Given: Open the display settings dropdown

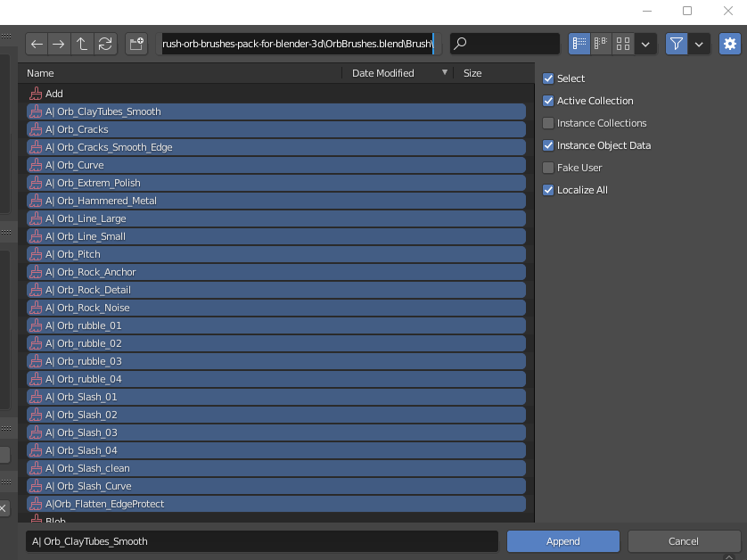Looking at the screenshot, I should pos(645,44).
